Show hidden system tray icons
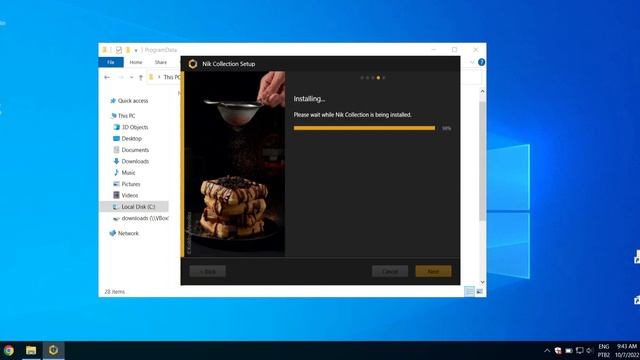Image resolution: width=640 pixels, height=360 pixels. tap(547, 351)
